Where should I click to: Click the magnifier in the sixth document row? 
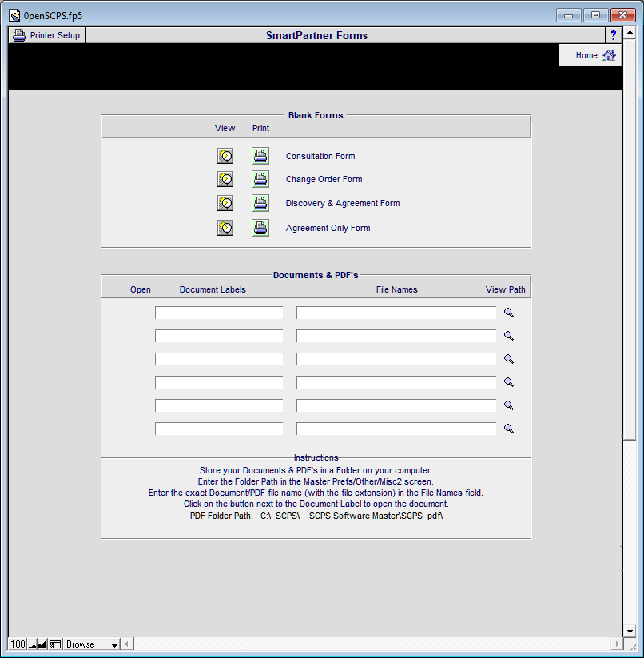509,429
